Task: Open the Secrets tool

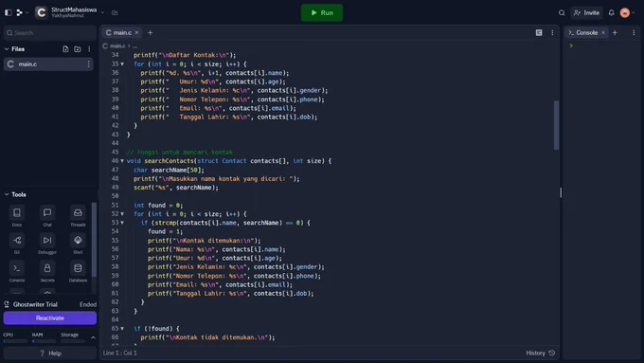Action: (47, 271)
